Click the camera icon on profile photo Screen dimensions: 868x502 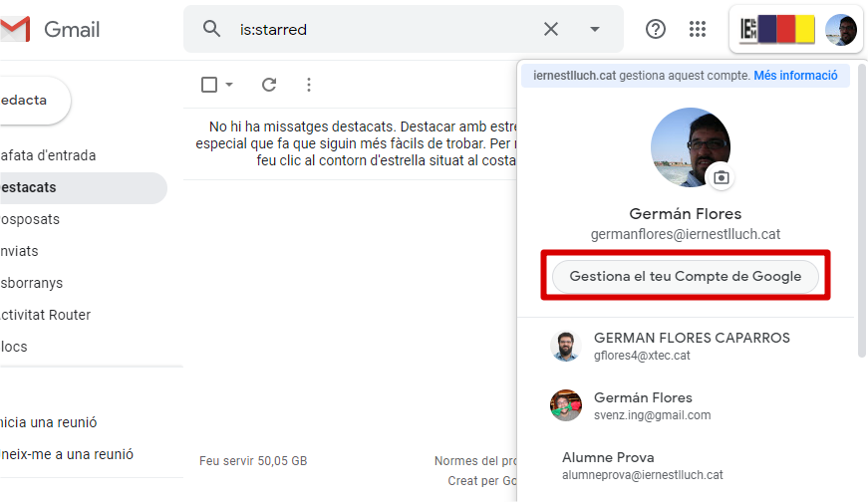coord(722,177)
